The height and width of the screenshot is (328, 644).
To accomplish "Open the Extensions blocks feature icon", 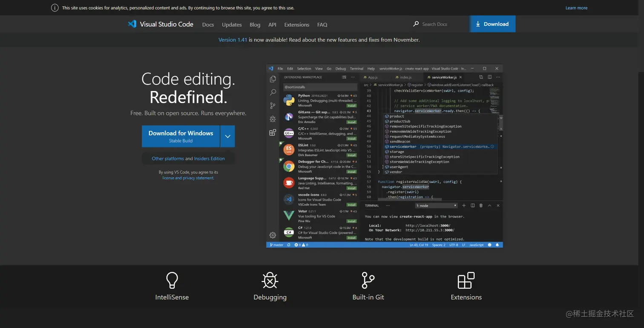I will [466, 280].
